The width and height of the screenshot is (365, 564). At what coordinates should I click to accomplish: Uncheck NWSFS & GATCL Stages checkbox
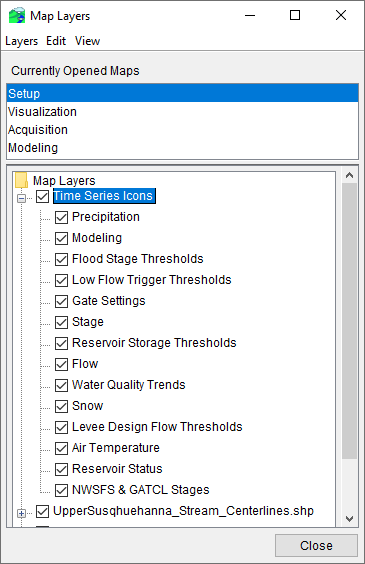click(x=61, y=490)
